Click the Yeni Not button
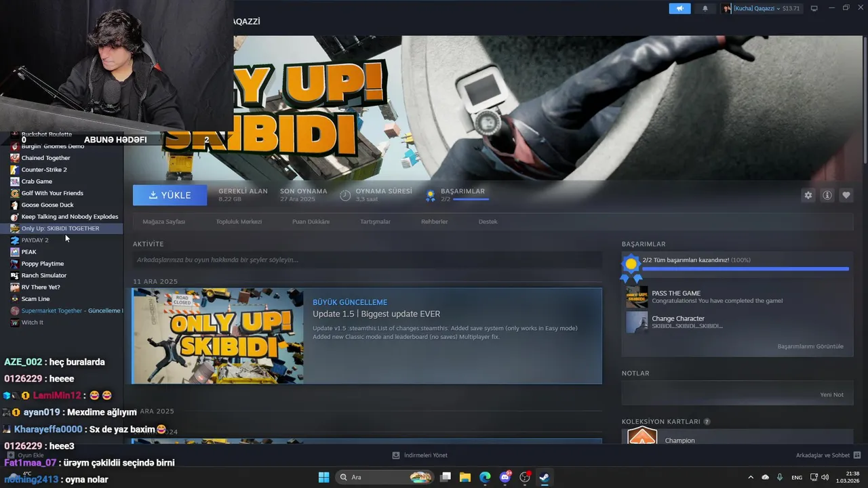The image size is (868, 488). (831, 394)
